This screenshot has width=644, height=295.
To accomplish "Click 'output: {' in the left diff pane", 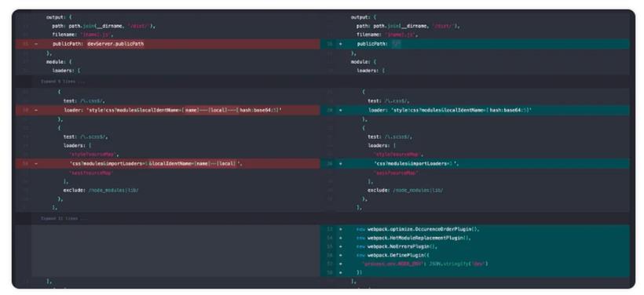I will point(59,17).
